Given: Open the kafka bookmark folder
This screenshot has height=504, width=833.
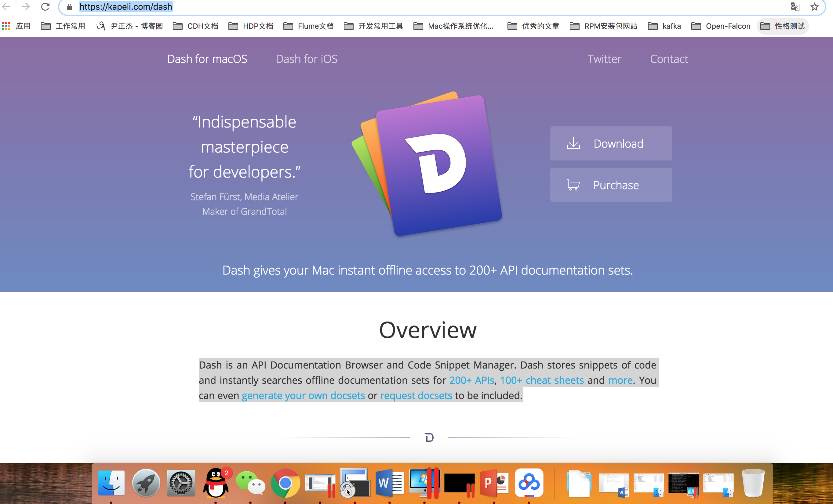Looking at the screenshot, I should click(x=664, y=26).
